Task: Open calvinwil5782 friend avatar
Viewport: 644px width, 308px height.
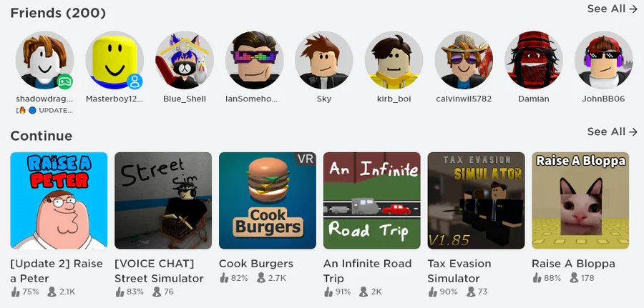Action: click(464, 60)
